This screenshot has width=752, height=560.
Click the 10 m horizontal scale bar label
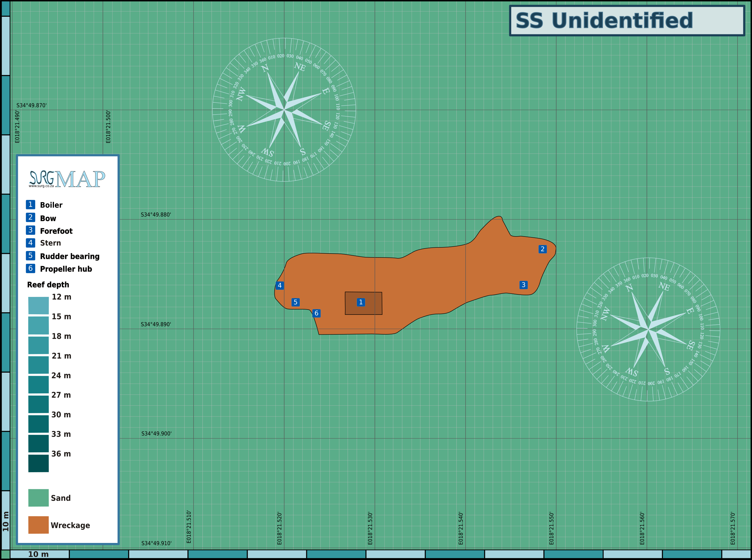38,554
